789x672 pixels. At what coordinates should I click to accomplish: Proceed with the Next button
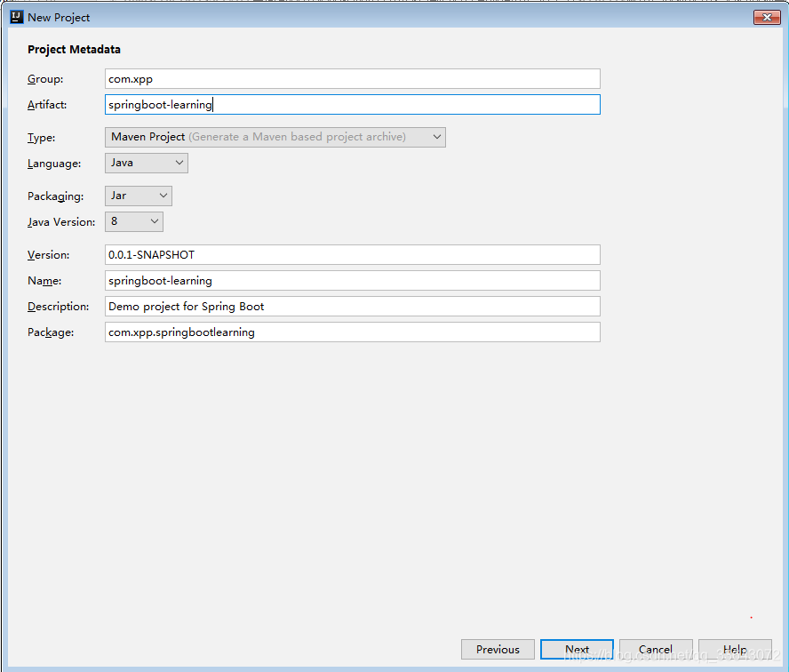(x=577, y=650)
